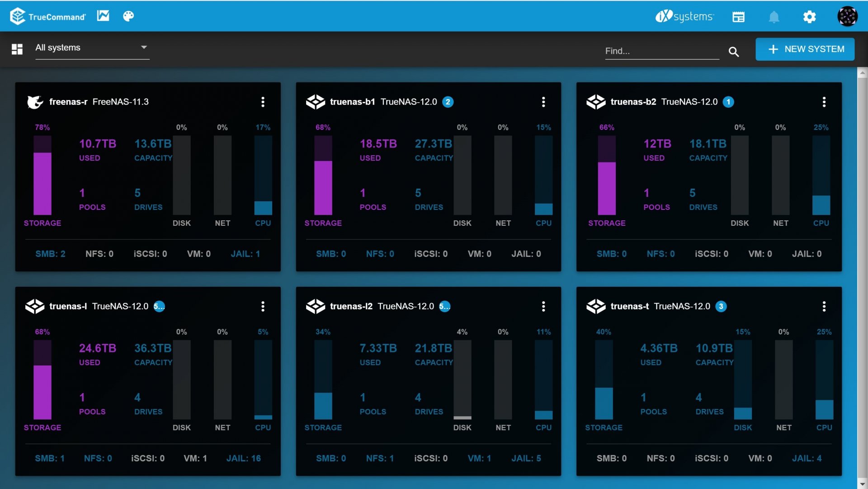868x489 pixels.
Task: Open the truenas-l options menu
Action: [x=263, y=306]
